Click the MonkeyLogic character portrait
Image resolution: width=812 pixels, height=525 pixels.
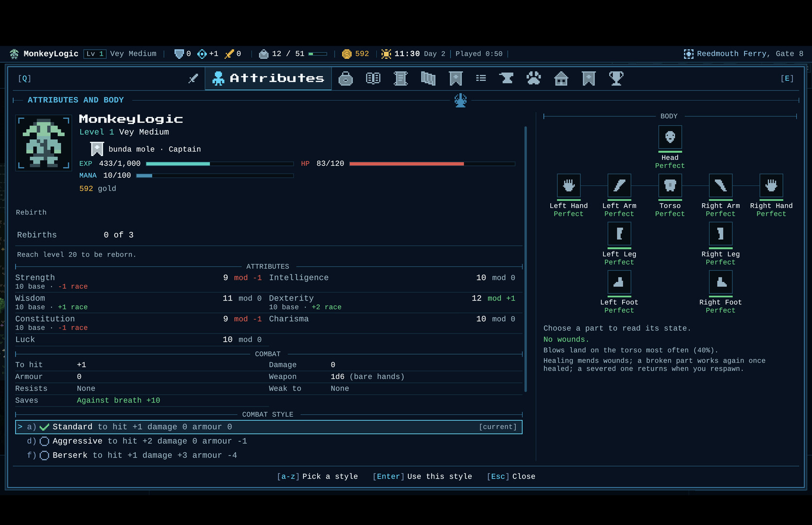[44, 142]
